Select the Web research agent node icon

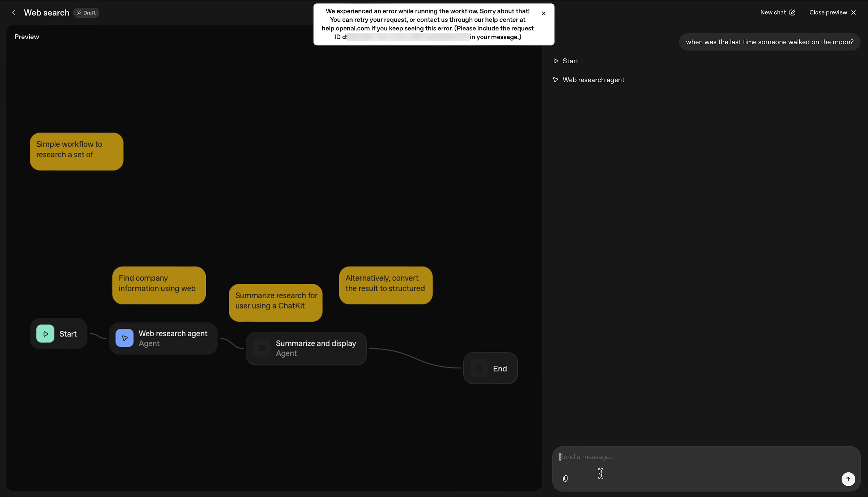pos(124,338)
